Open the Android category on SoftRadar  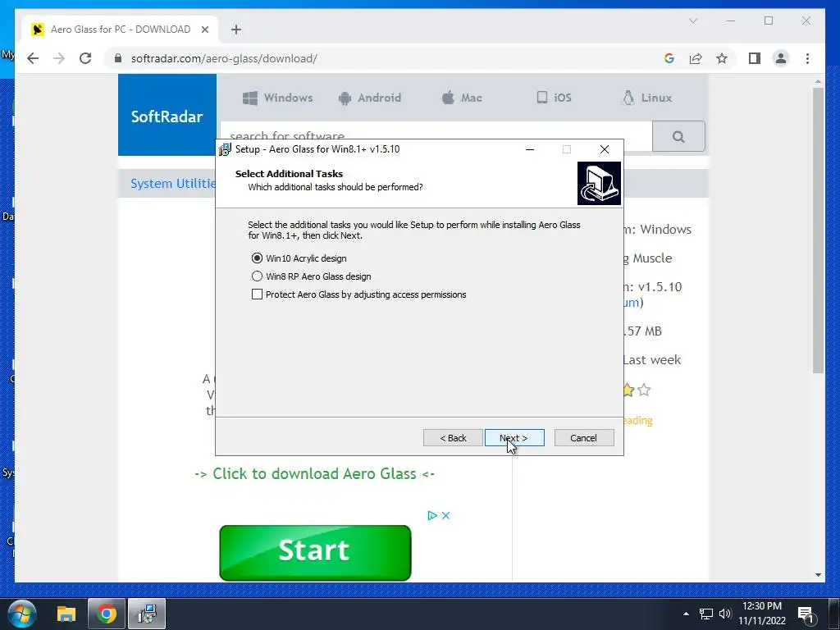point(370,98)
